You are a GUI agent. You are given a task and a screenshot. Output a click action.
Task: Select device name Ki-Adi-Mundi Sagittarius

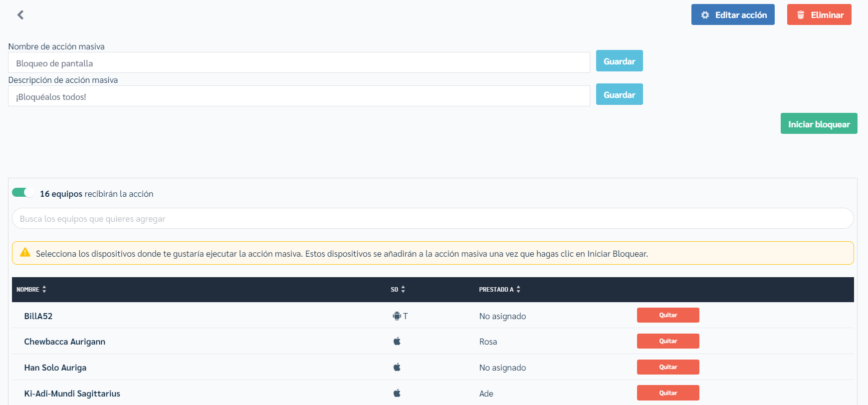(x=72, y=394)
